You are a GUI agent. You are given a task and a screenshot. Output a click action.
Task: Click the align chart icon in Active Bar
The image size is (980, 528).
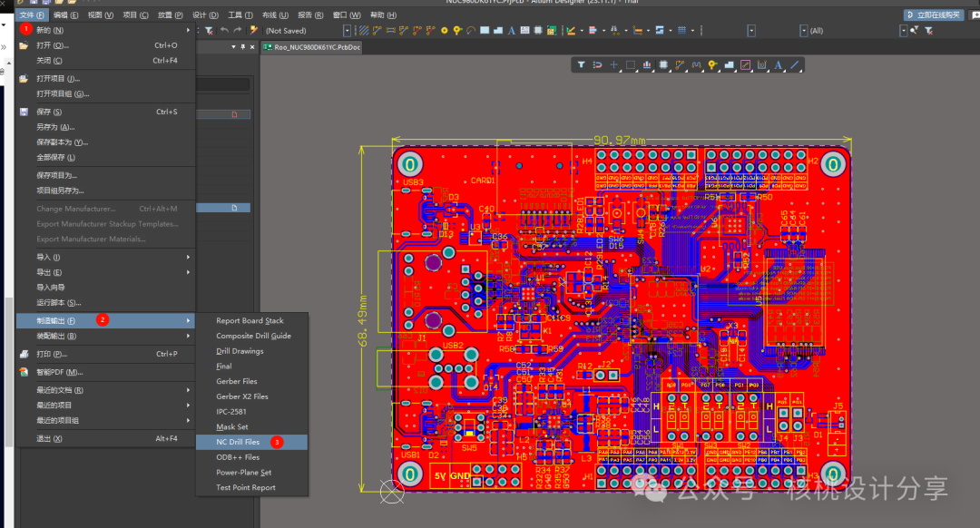(x=647, y=64)
